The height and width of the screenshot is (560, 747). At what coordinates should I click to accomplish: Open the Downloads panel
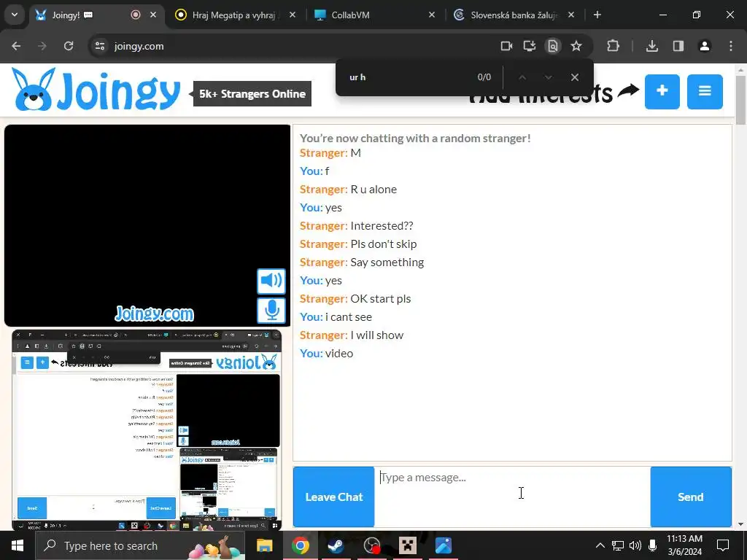click(x=652, y=46)
